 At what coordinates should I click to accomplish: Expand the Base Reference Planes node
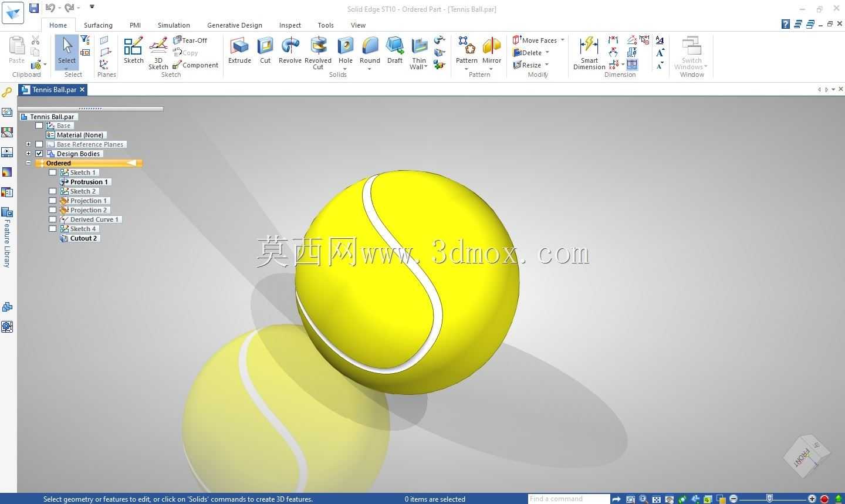click(28, 144)
